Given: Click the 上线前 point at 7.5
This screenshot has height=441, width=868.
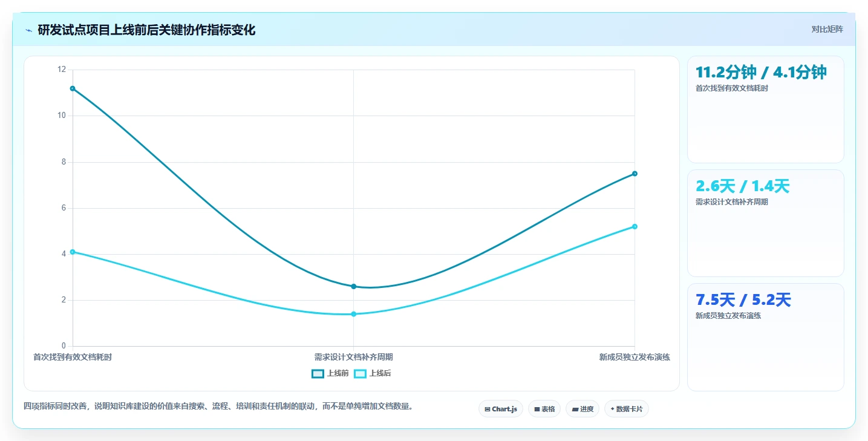Looking at the screenshot, I should tap(635, 174).
